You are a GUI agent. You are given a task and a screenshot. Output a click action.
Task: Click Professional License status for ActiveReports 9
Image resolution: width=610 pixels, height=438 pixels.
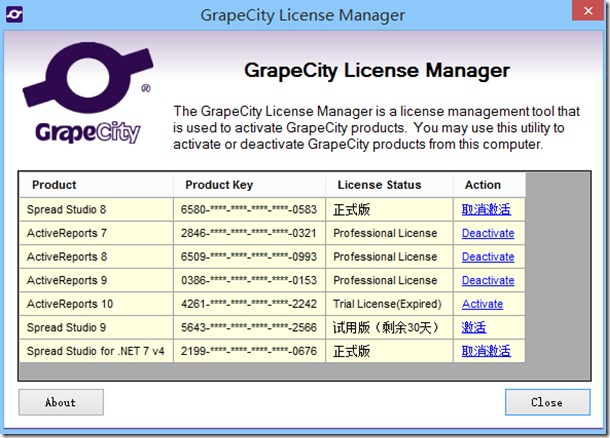pyautogui.click(x=389, y=280)
